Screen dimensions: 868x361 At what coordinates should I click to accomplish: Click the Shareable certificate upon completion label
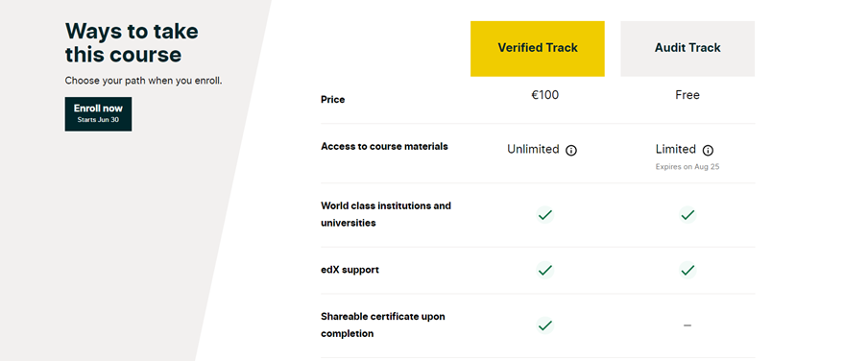pyautogui.click(x=383, y=325)
